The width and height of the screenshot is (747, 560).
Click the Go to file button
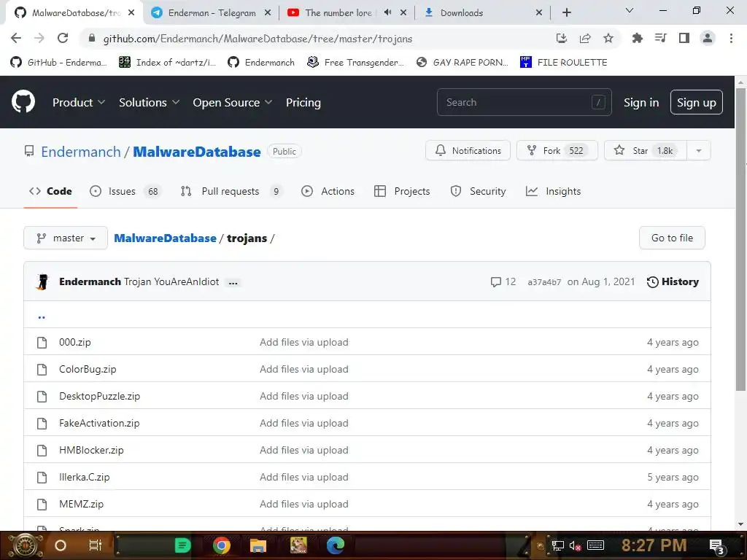(x=672, y=238)
